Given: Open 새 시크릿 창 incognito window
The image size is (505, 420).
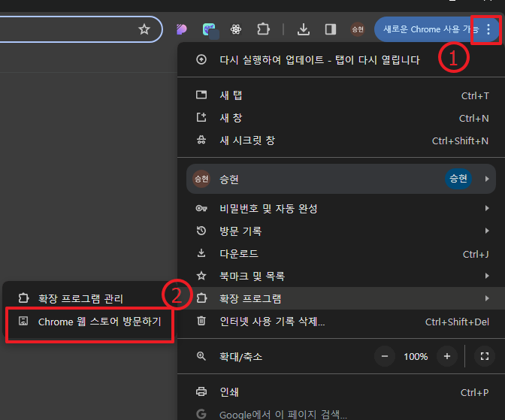Looking at the screenshot, I should tap(341, 141).
